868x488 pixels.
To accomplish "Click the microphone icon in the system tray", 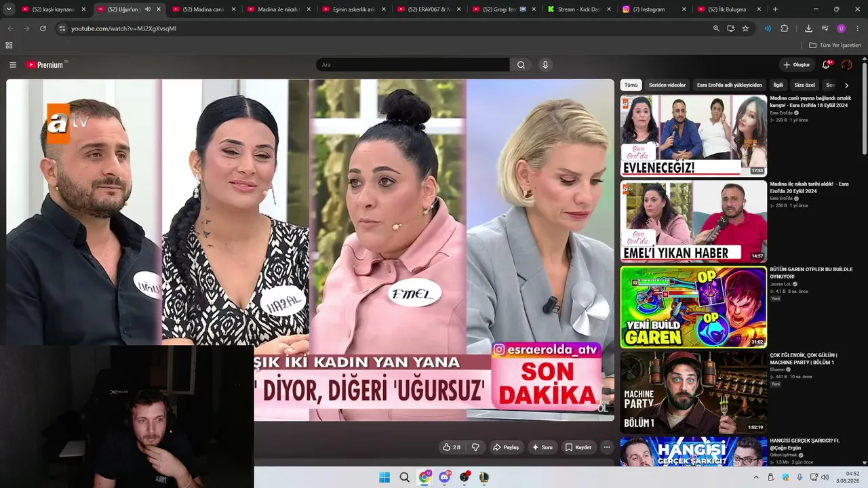I will click(x=800, y=477).
